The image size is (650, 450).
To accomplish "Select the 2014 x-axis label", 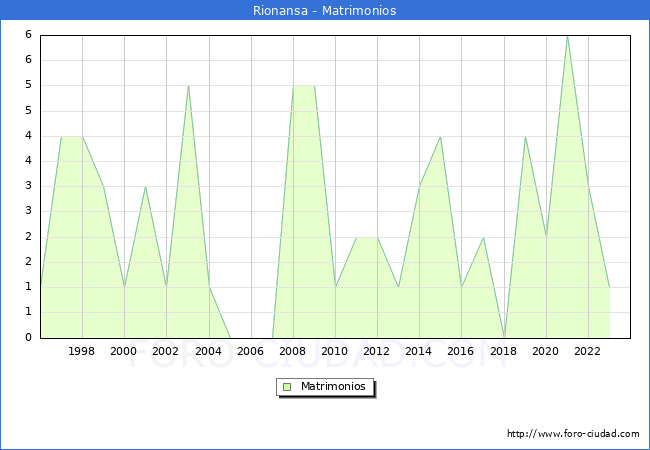I will click(418, 351).
